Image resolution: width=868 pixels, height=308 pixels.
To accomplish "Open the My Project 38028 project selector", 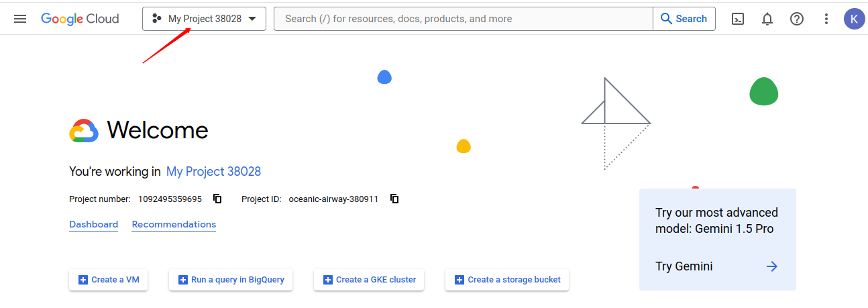I will 204,19.
